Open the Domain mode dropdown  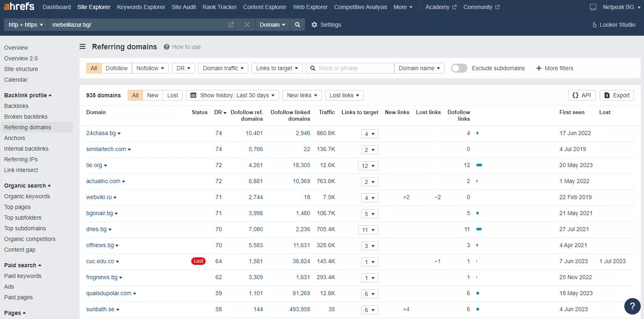(x=272, y=25)
